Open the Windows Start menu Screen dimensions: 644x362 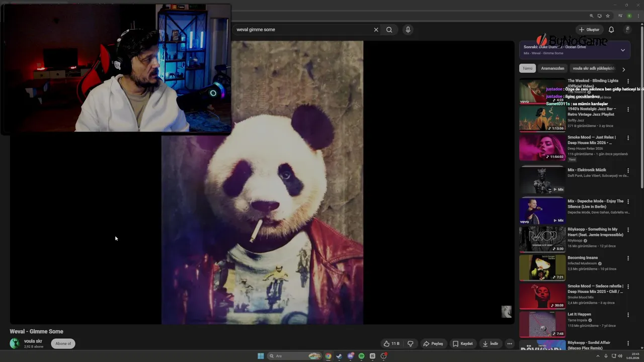261,356
